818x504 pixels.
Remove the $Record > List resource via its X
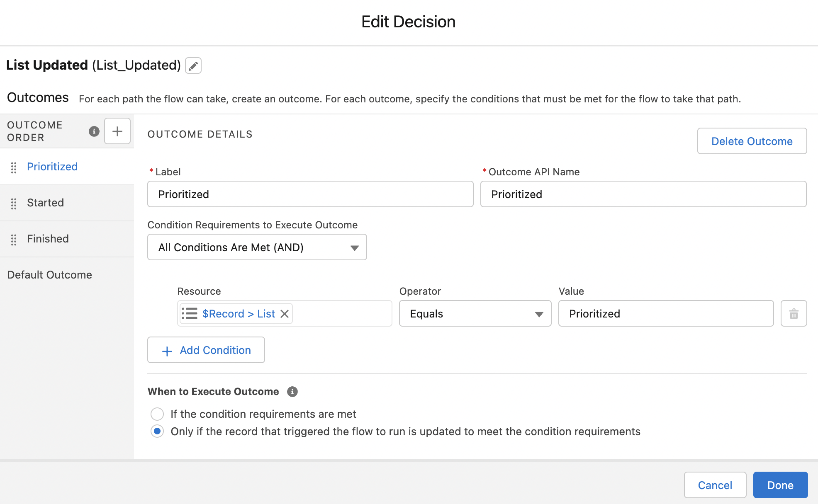(x=285, y=314)
